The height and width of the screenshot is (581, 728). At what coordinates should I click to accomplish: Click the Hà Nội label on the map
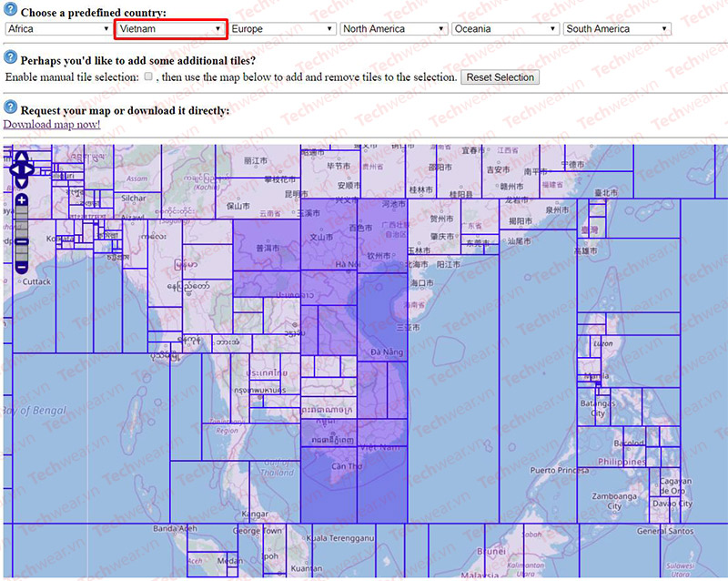[349, 264]
